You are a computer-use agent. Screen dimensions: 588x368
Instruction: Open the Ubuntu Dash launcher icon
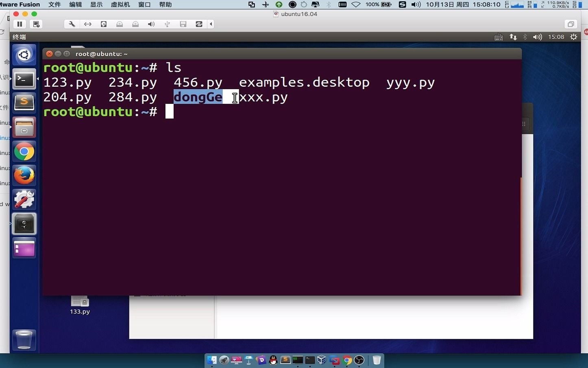pyautogui.click(x=24, y=55)
